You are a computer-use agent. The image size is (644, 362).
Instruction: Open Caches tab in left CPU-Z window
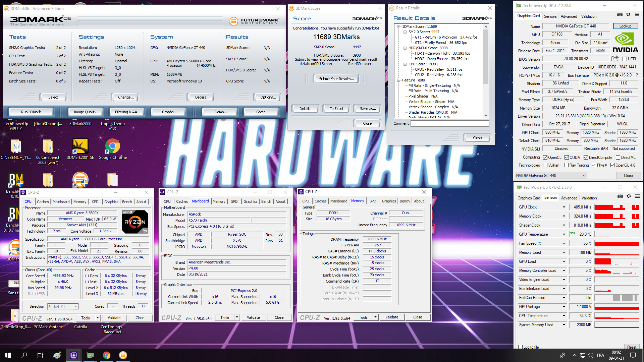tap(43, 202)
